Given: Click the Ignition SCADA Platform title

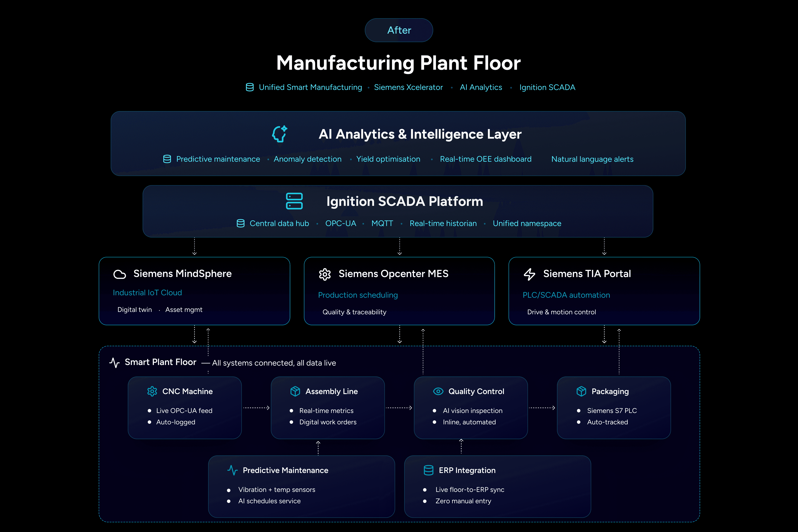Looking at the screenshot, I should pyautogui.click(x=405, y=201).
